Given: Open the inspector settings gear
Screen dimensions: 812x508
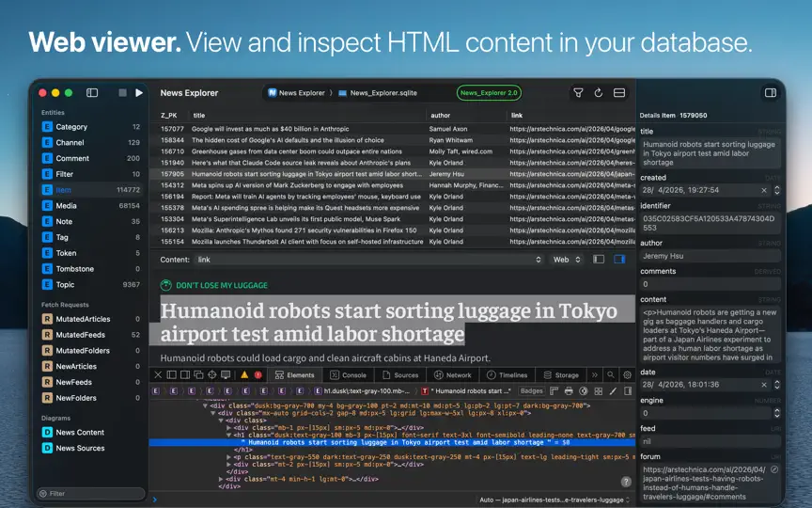Looking at the screenshot, I should pyautogui.click(x=627, y=374).
